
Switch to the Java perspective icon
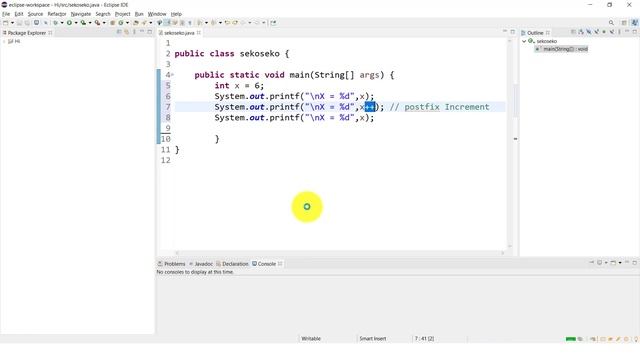point(634,22)
